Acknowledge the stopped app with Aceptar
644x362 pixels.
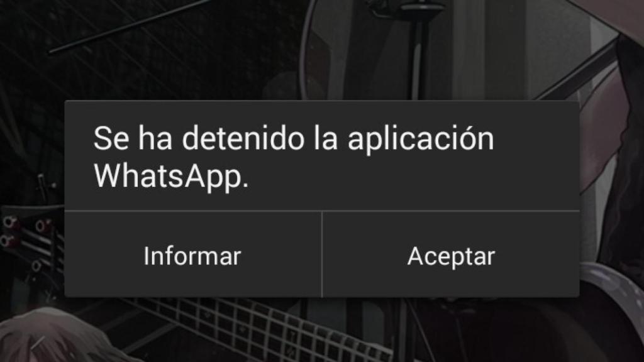point(451,255)
